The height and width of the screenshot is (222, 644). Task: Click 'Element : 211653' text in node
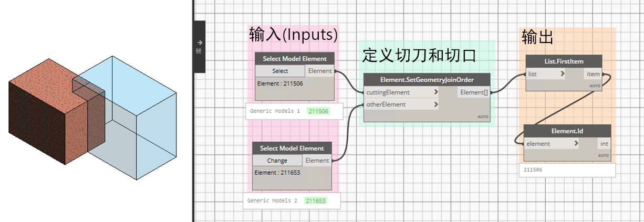(277, 173)
